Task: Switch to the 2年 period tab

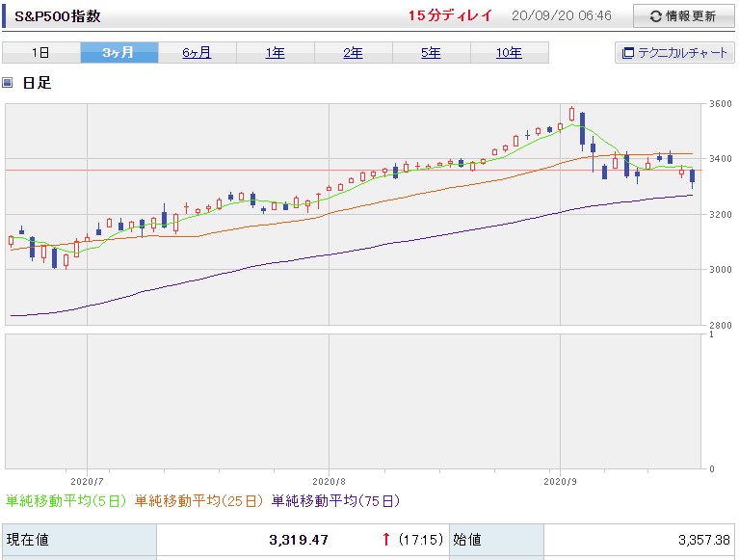Action: [x=353, y=52]
